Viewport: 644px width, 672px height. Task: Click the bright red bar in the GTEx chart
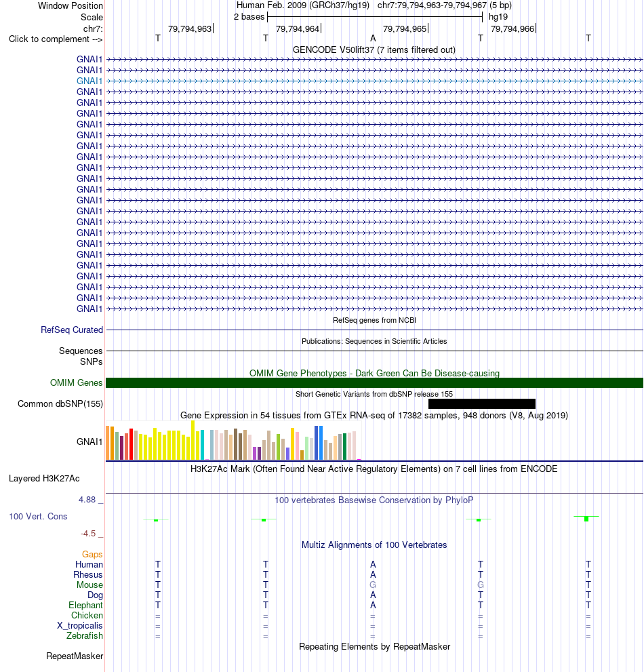131,444
